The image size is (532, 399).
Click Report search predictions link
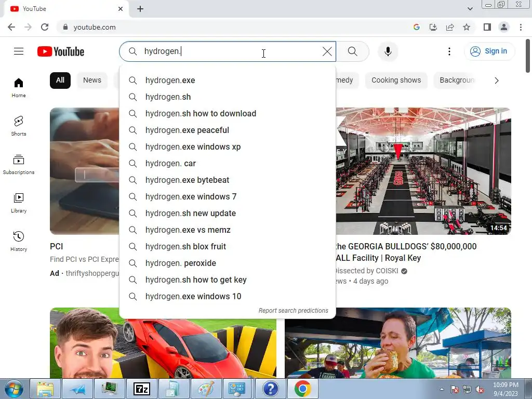(293, 311)
